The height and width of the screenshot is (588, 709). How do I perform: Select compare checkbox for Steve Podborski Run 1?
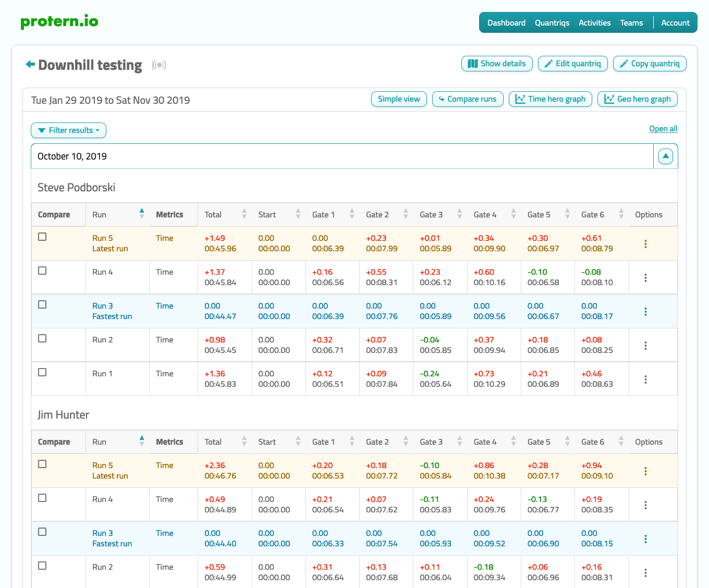click(x=42, y=372)
